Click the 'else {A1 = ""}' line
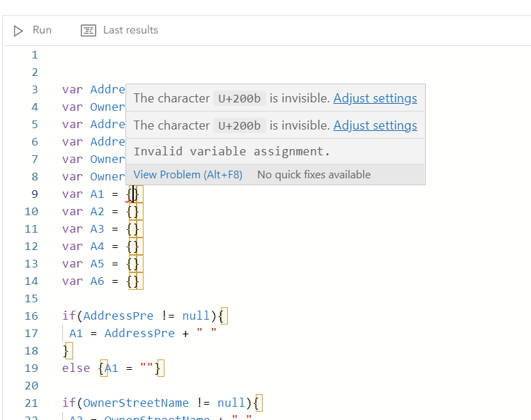Viewport: 531px width, 420px height. click(111, 368)
